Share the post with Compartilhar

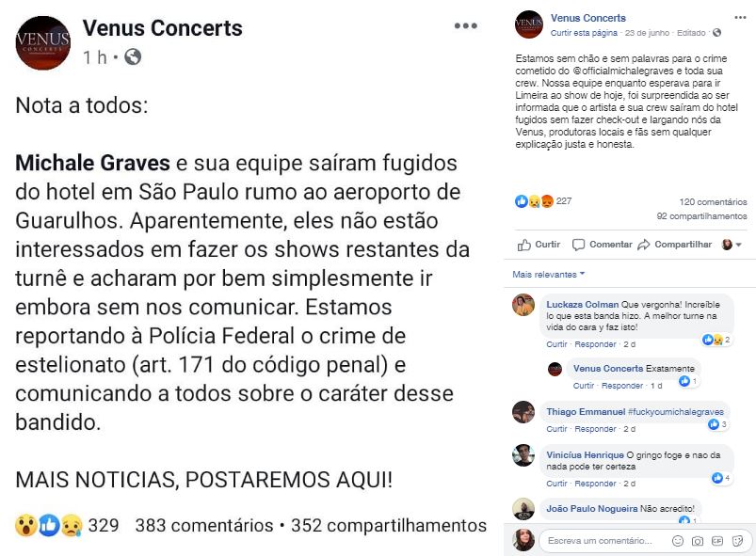(x=675, y=245)
